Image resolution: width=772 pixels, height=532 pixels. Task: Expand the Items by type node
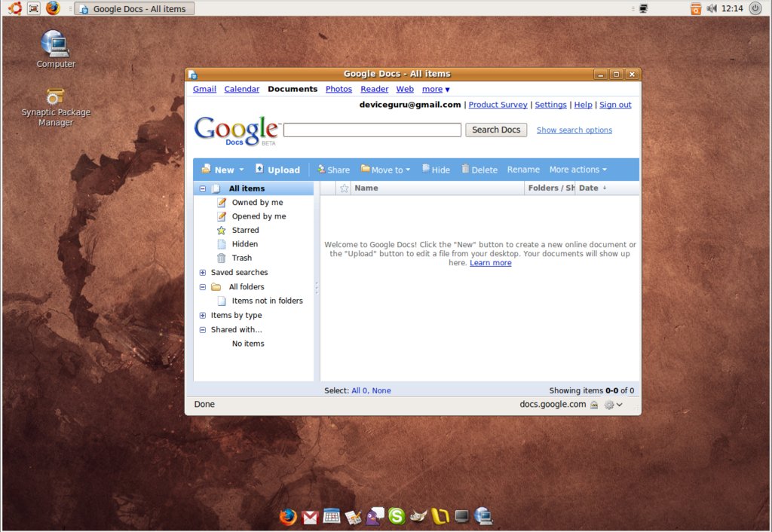tap(202, 316)
